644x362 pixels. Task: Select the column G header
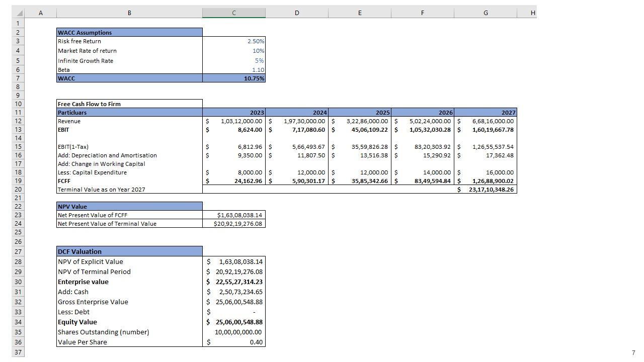pyautogui.click(x=485, y=13)
